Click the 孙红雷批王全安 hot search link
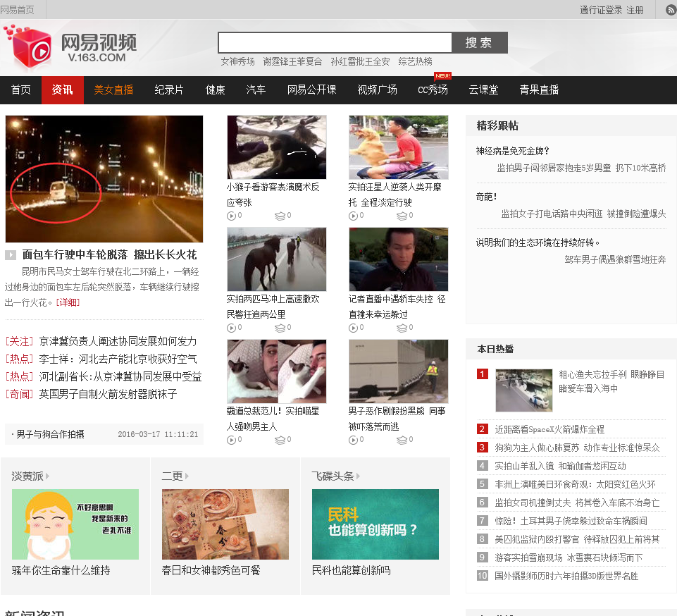This screenshot has width=677, height=616. (361, 61)
